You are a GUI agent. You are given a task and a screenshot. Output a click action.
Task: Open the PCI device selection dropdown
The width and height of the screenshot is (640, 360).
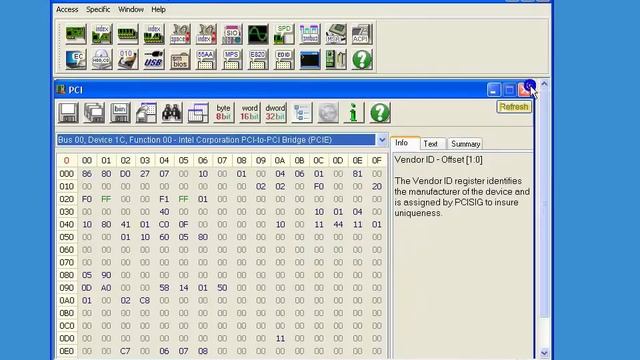(x=382, y=140)
